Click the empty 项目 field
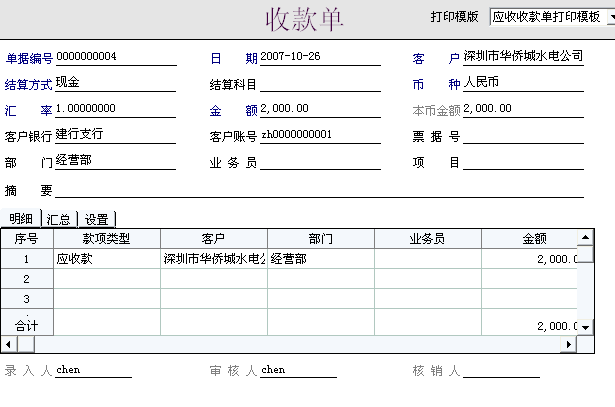The width and height of the screenshot is (615, 407). (523, 162)
